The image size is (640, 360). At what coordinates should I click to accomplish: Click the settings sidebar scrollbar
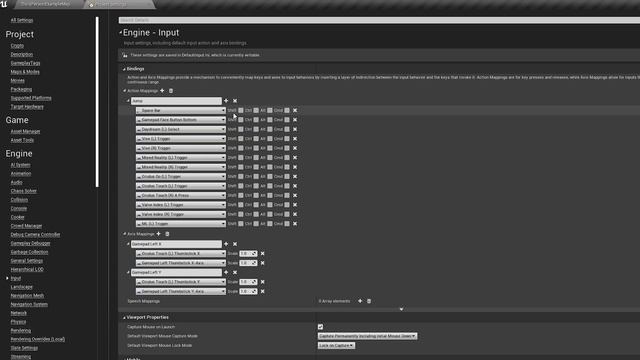point(97,102)
